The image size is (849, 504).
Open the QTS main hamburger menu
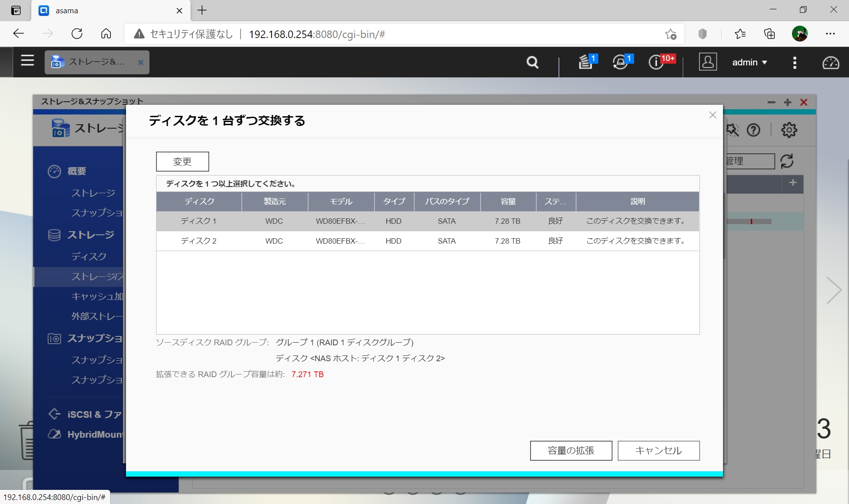[27, 61]
